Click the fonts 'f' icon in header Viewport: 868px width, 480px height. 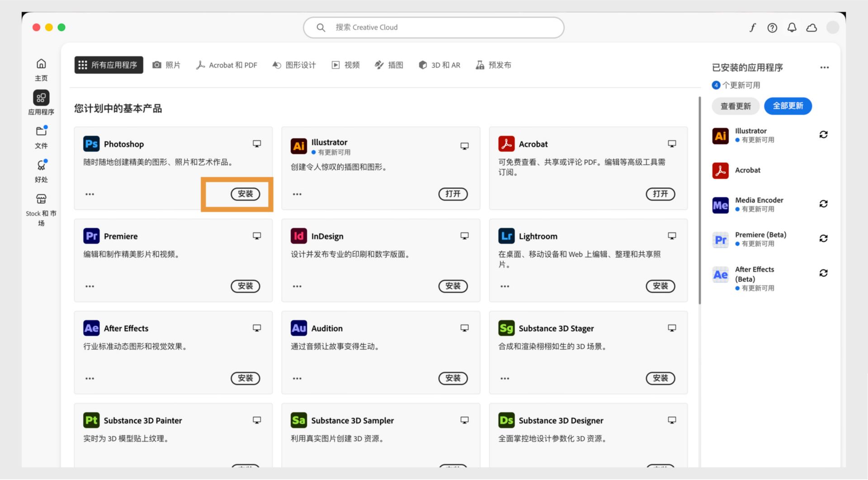click(753, 28)
